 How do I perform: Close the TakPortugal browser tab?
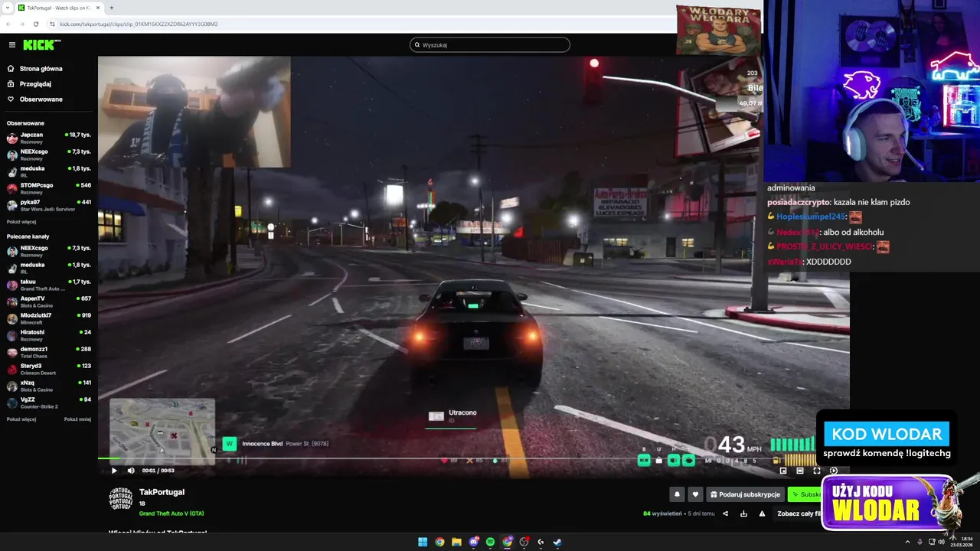click(x=98, y=8)
